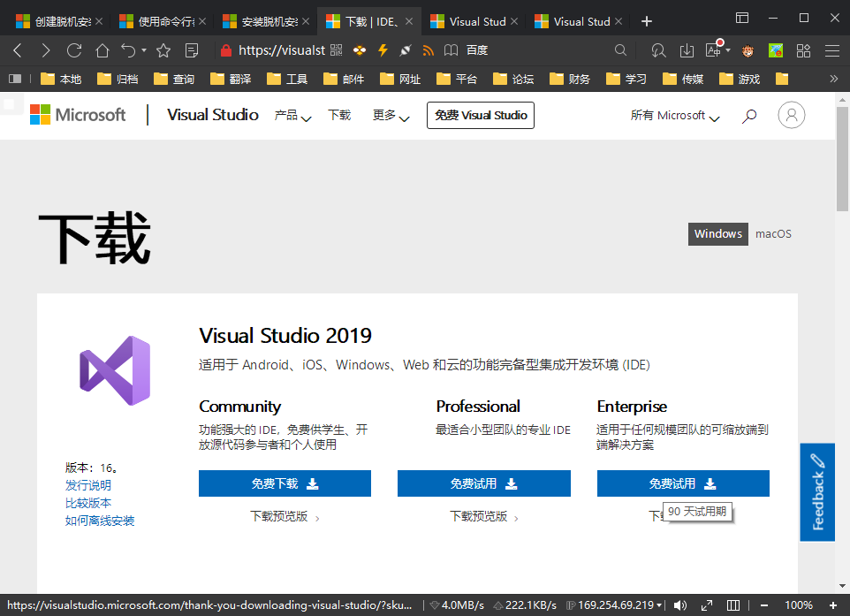The width and height of the screenshot is (850, 616).
Task: Open reading mode with the book icon
Action: click(x=451, y=49)
